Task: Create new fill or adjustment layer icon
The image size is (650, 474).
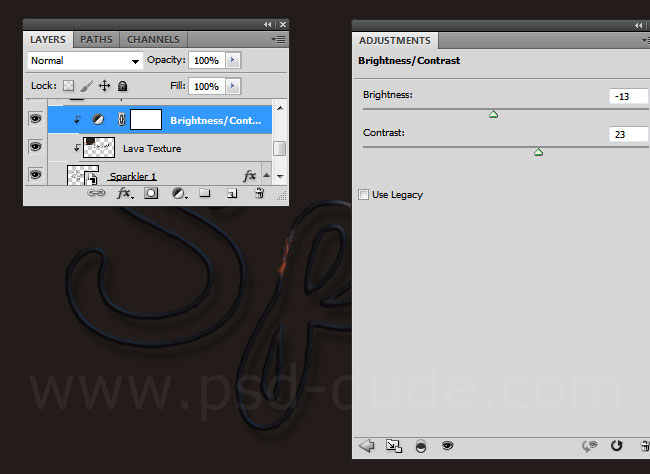Action: tap(179, 193)
